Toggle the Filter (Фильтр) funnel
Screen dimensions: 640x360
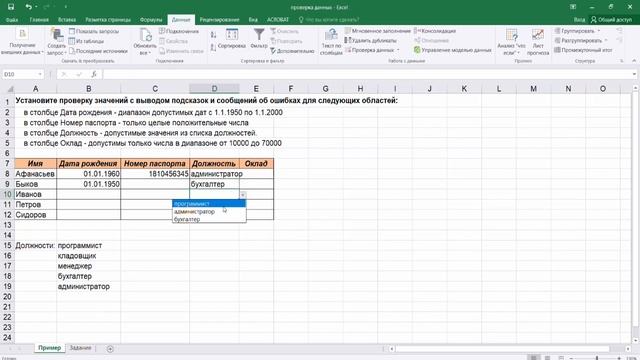(x=259, y=39)
